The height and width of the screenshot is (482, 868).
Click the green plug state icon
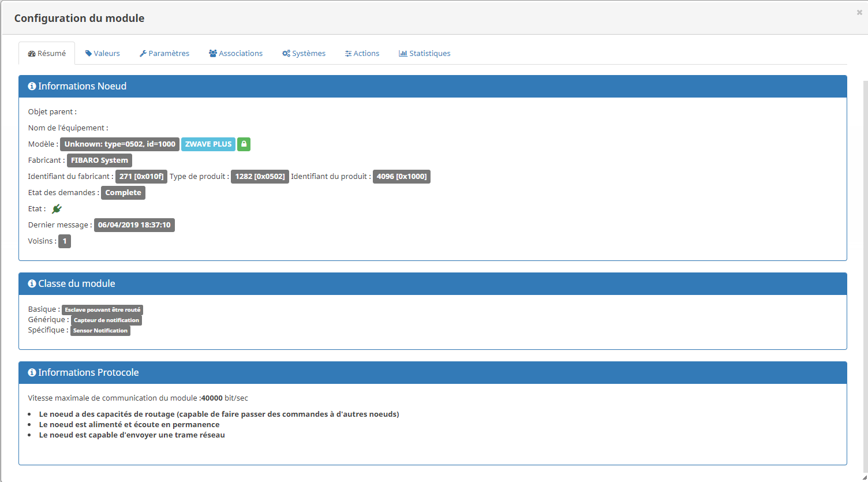click(x=57, y=209)
